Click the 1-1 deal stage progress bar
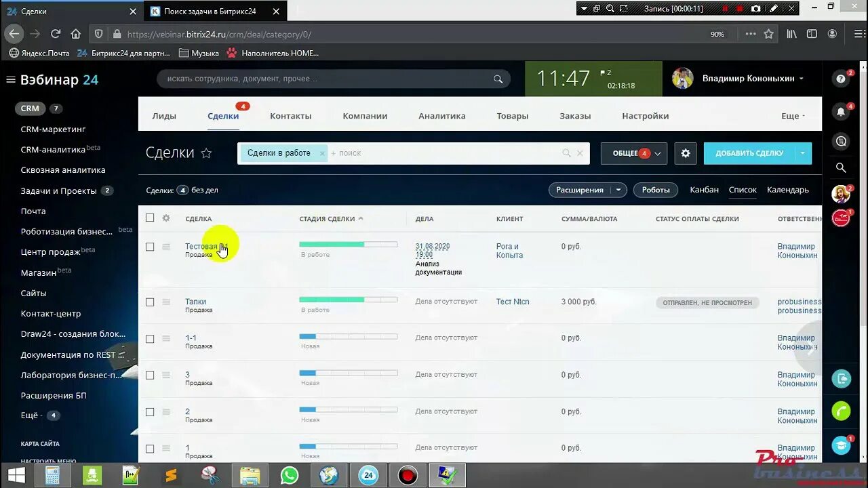868x488 pixels. tap(349, 336)
